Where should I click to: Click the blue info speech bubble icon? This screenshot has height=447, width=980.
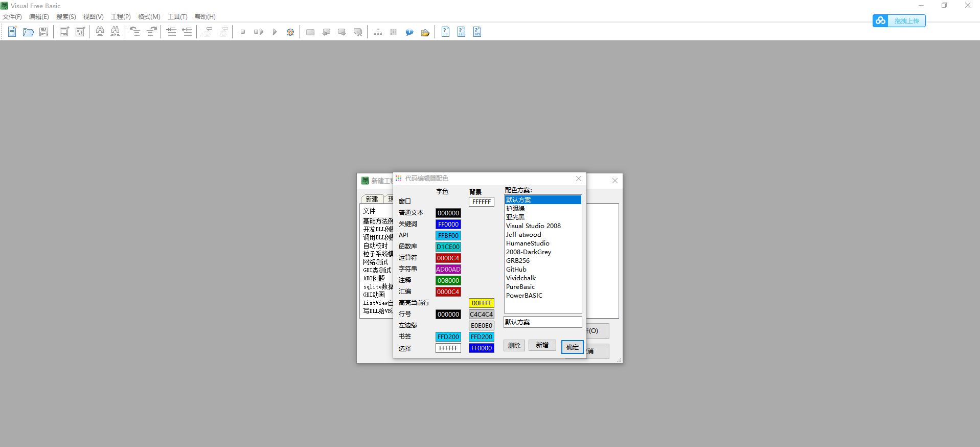409,32
